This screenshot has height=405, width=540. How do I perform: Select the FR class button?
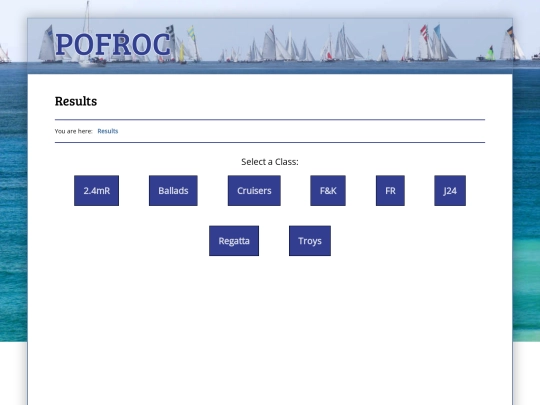(x=390, y=190)
